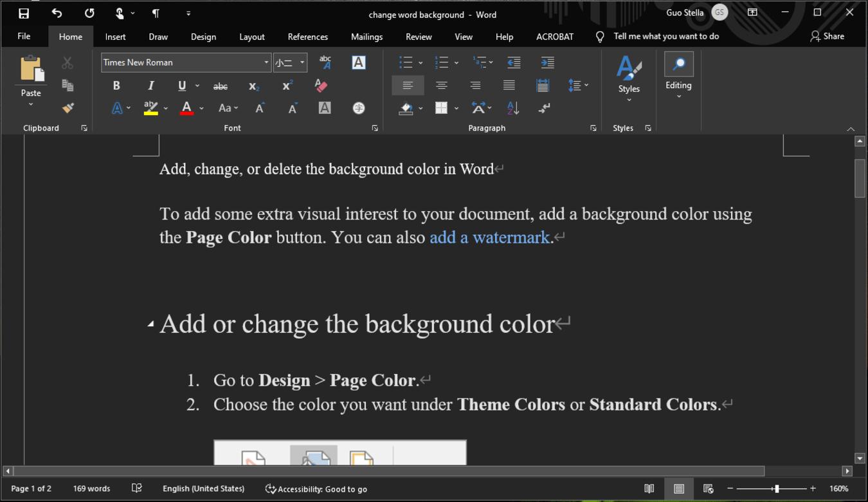Switch to the Insert tab

(x=116, y=37)
